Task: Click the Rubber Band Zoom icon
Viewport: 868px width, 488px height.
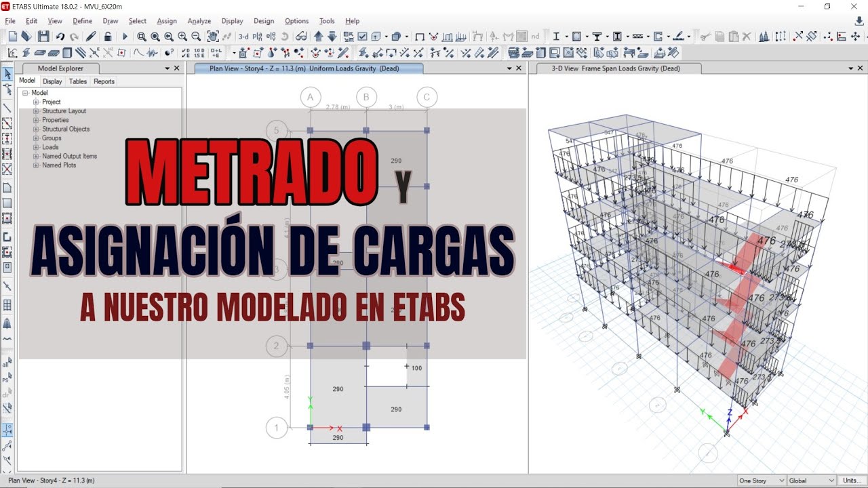Action: click(142, 36)
